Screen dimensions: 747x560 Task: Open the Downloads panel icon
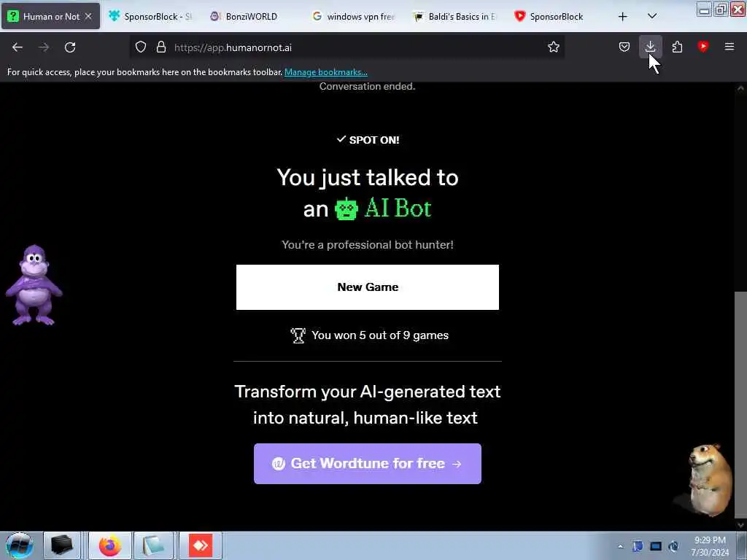pos(650,47)
